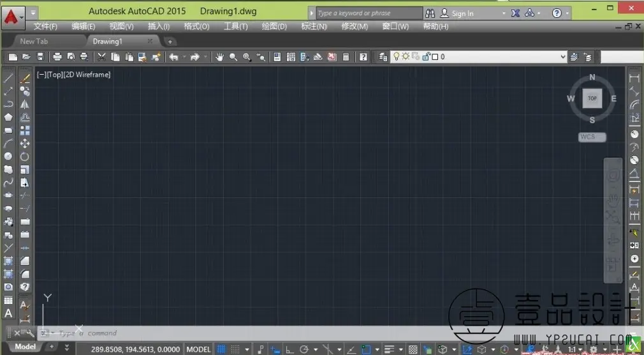Screen dimensions: 644x355
Task: Open the Undo history dropdown arrow
Action: coord(184,57)
